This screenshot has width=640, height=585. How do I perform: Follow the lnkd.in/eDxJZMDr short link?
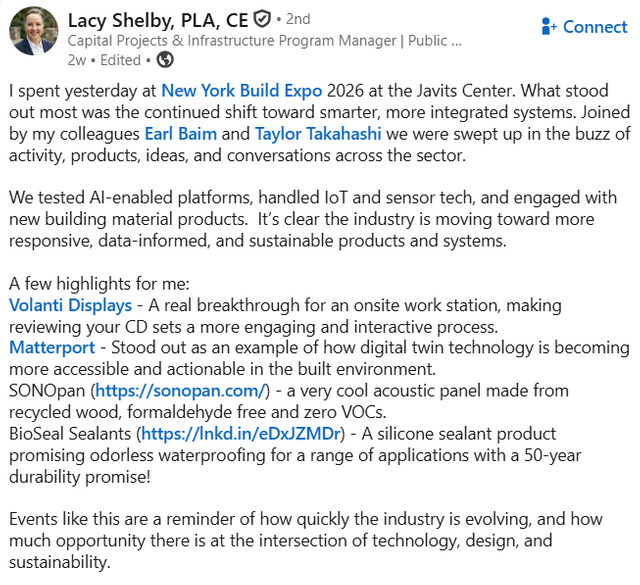pos(241,434)
